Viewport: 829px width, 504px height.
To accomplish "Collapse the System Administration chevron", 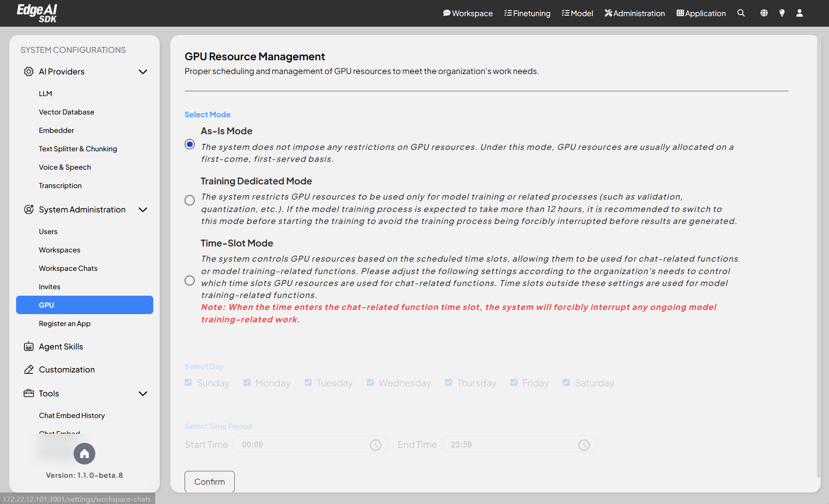I will (143, 210).
